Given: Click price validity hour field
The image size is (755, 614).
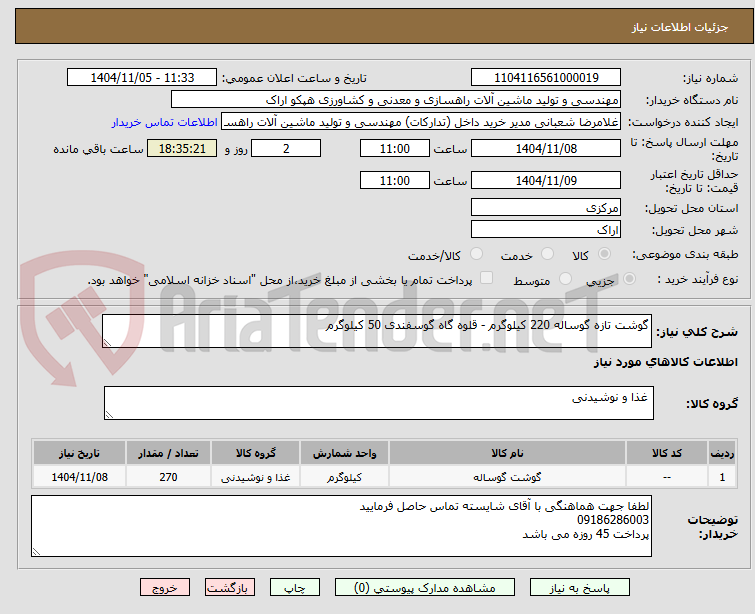Looking at the screenshot, I should pyautogui.click(x=394, y=181).
